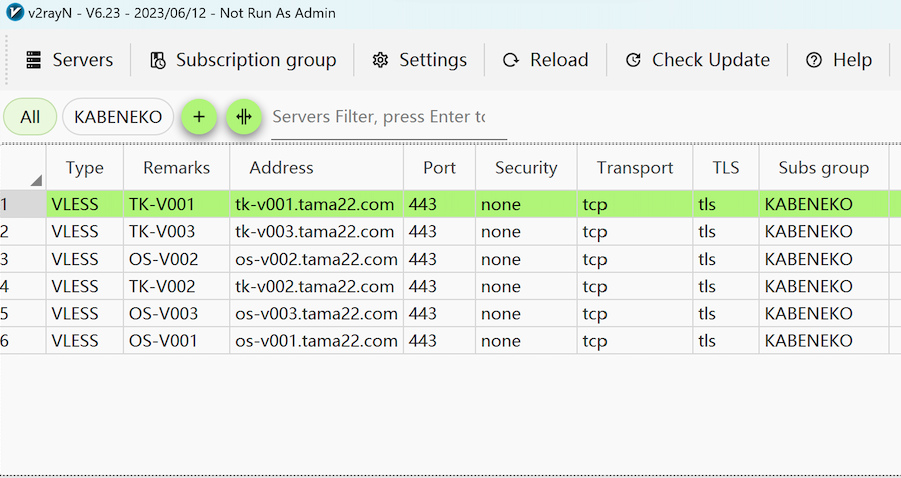The width and height of the screenshot is (901, 478).
Task: Click the green plus add-subscription button
Action: (x=199, y=117)
